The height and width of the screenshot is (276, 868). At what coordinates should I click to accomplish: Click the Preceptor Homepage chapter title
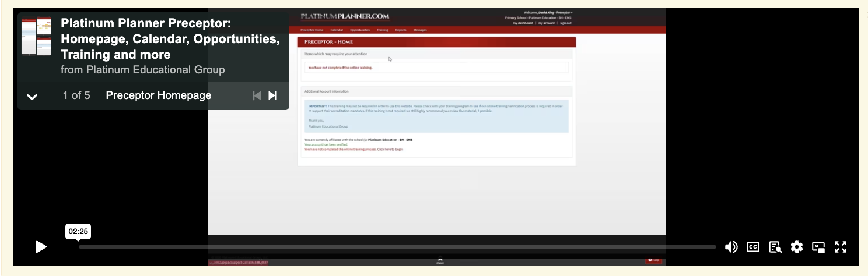(159, 95)
